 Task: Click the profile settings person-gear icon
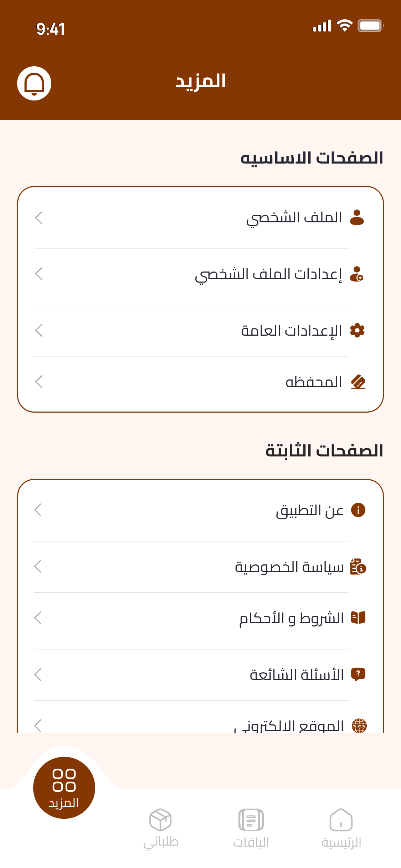[x=357, y=274]
